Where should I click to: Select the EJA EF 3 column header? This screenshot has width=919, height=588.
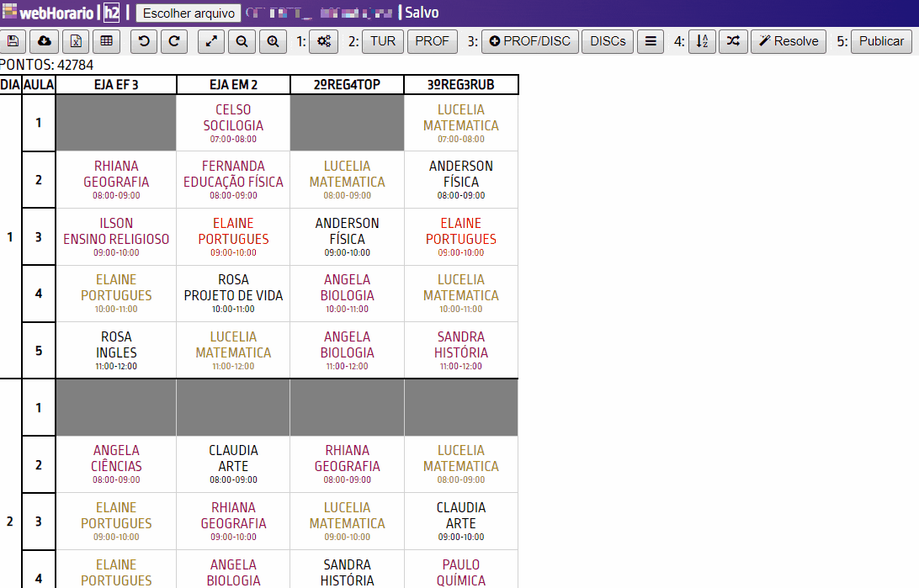116,84
